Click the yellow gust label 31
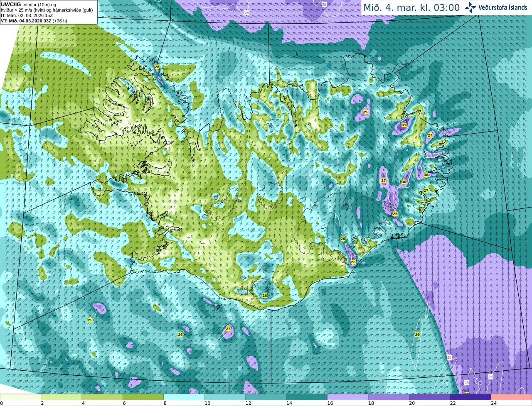532x406 pixels. [x=404, y=125]
